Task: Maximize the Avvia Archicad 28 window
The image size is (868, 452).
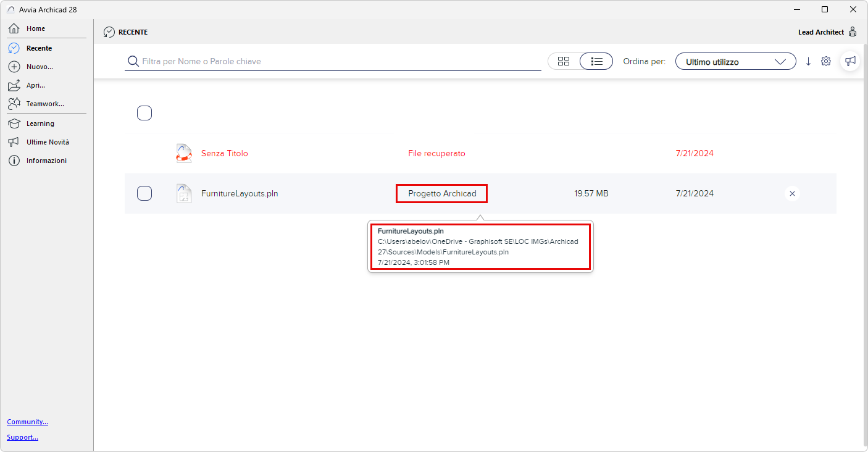Action: (x=825, y=9)
